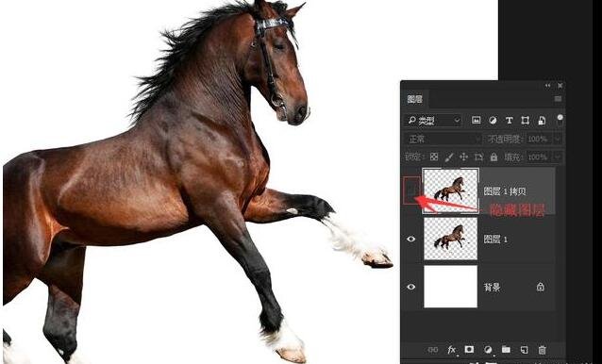The image size is (602, 364).
Task: Hide the 背景 layer via eye icon
Action: [410, 287]
